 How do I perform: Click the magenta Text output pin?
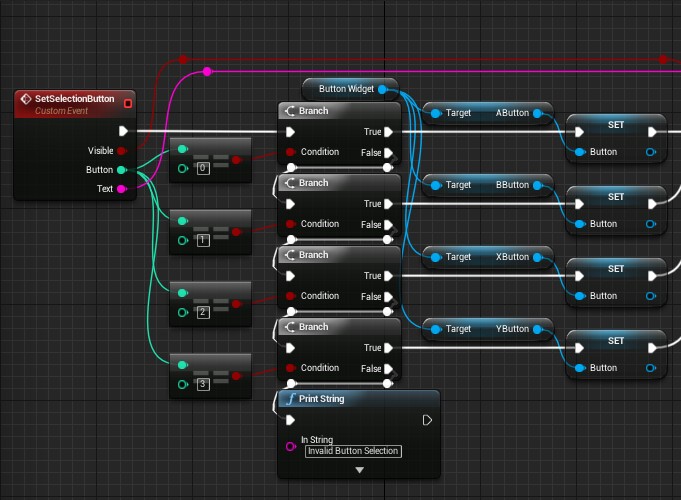(x=122, y=188)
